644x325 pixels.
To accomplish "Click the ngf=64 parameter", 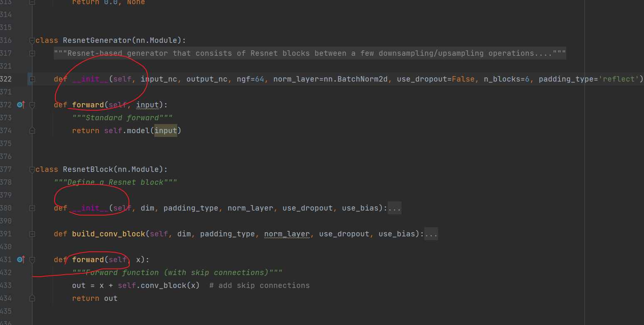I will 250,79.
